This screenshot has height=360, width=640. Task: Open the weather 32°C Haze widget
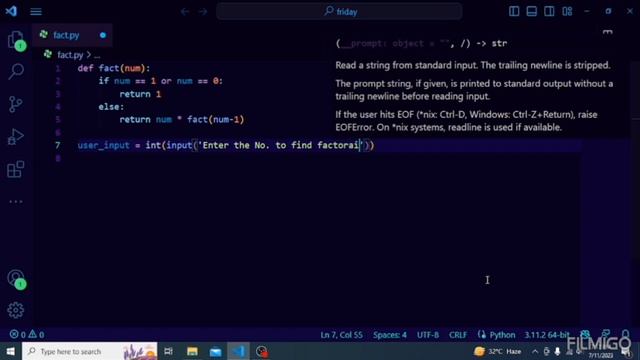click(x=498, y=351)
